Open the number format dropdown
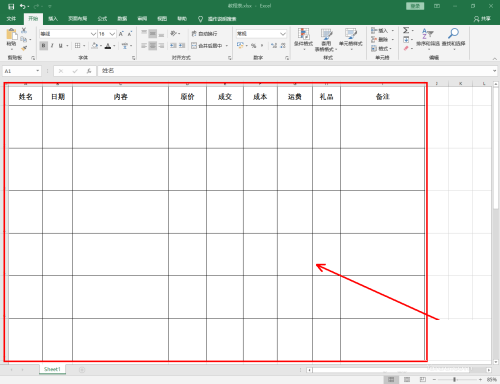This screenshot has height=384, width=500. pos(283,34)
